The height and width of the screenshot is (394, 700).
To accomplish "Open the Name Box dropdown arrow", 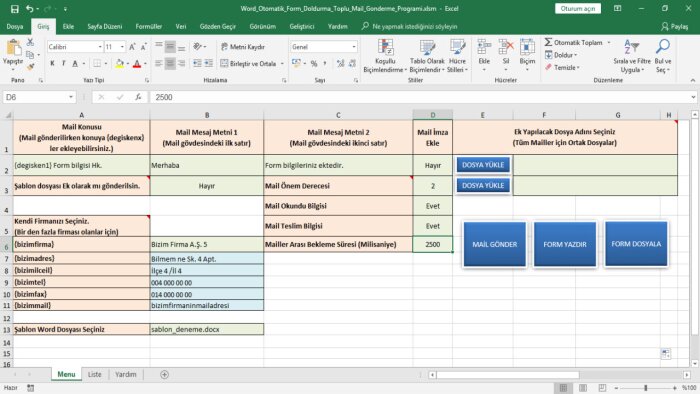I will [71, 97].
